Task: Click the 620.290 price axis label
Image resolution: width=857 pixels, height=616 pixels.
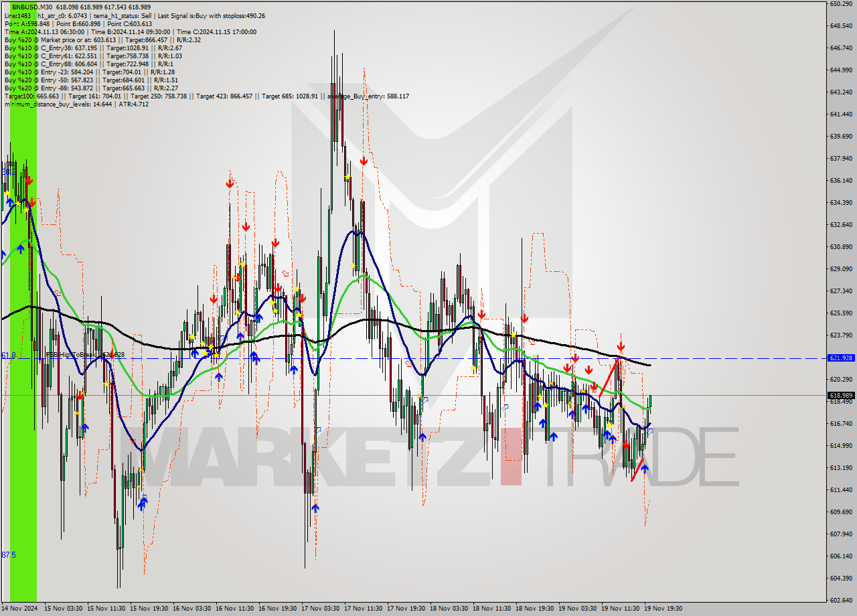Action: pyautogui.click(x=840, y=380)
